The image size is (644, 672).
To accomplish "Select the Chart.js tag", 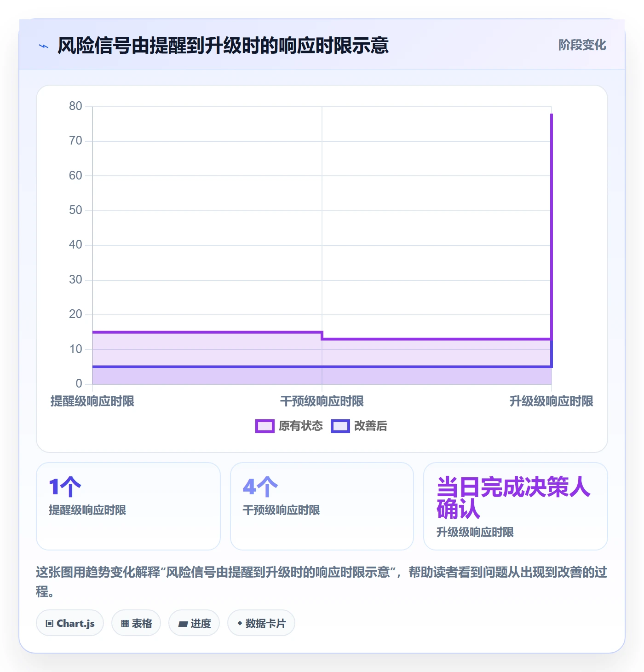I will (70, 623).
